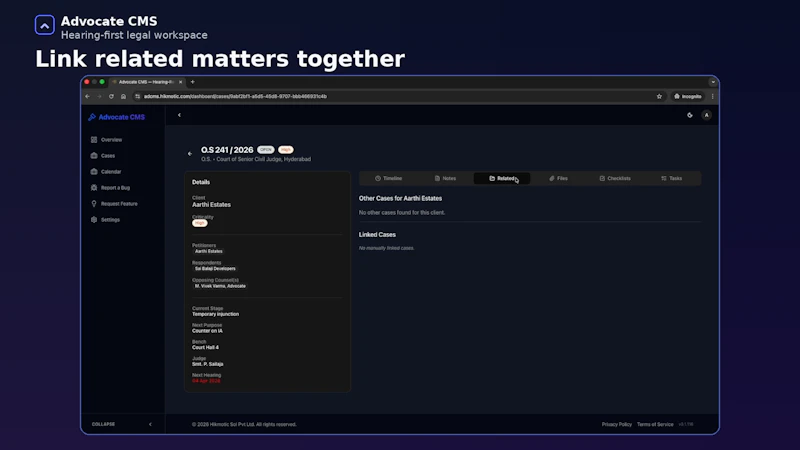Click the Settings gear icon
800x450 pixels.
click(x=94, y=219)
